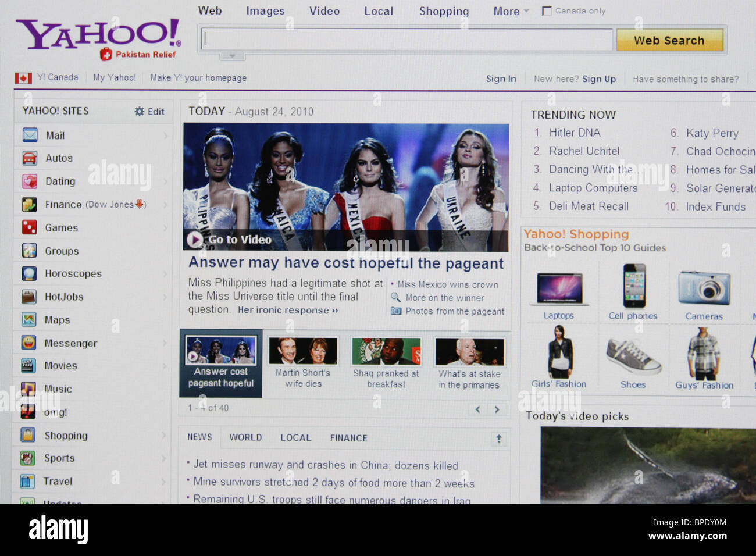756x556 pixels.
Task: Expand the Shopping row chevron
Action: (x=164, y=435)
